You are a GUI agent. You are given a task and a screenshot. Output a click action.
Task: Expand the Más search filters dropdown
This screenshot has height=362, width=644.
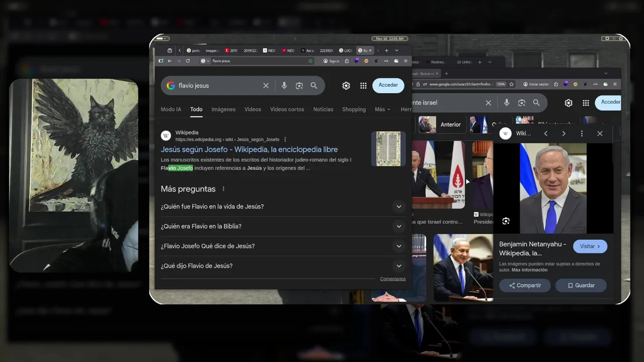tap(382, 109)
